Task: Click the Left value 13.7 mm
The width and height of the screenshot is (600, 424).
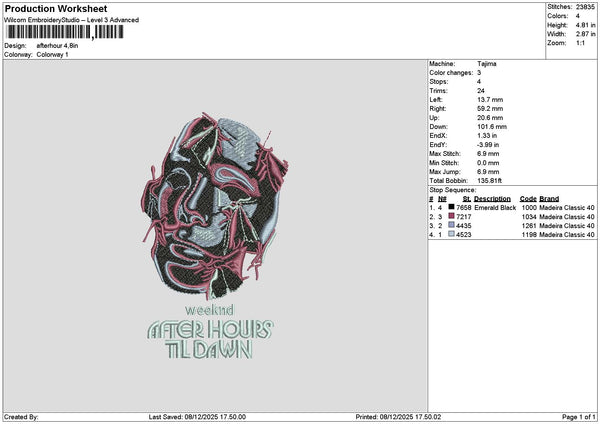Action: [x=490, y=99]
